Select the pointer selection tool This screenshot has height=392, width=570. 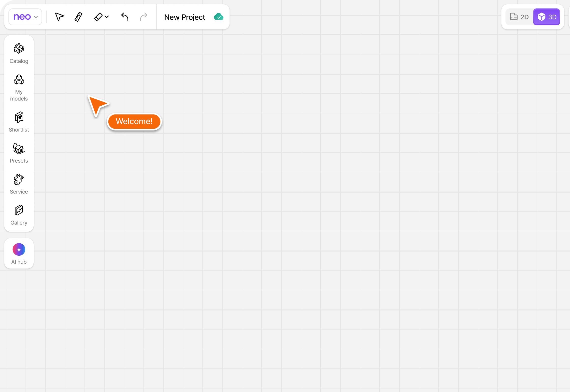(59, 17)
